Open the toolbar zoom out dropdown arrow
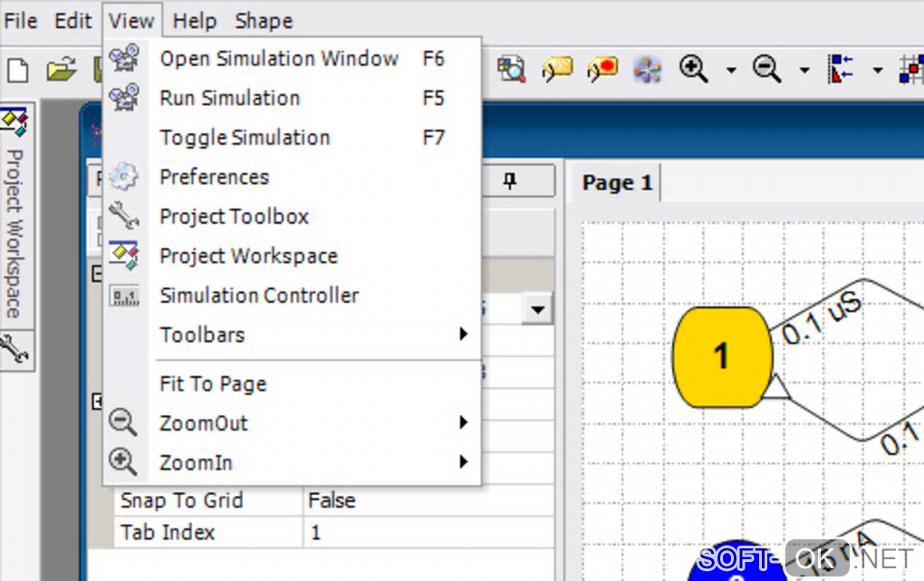This screenshot has height=581, width=924. 804,70
